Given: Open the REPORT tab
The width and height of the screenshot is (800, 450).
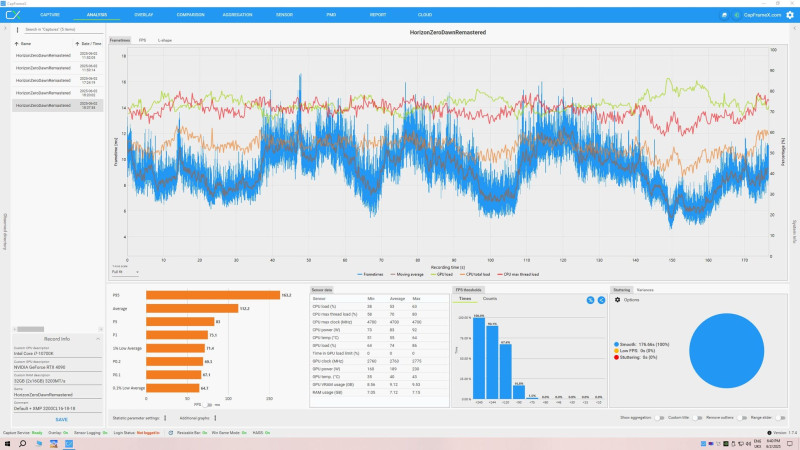Looking at the screenshot, I should click(378, 15).
